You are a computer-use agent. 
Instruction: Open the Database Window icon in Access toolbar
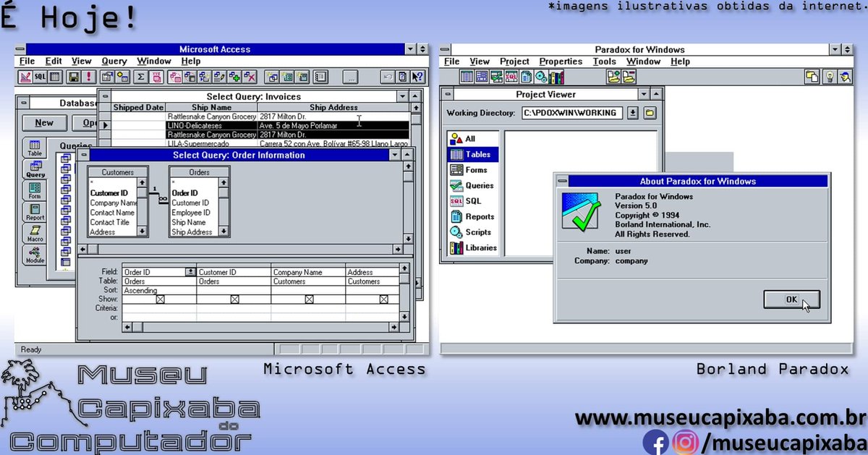pyautogui.click(x=320, y=76)
